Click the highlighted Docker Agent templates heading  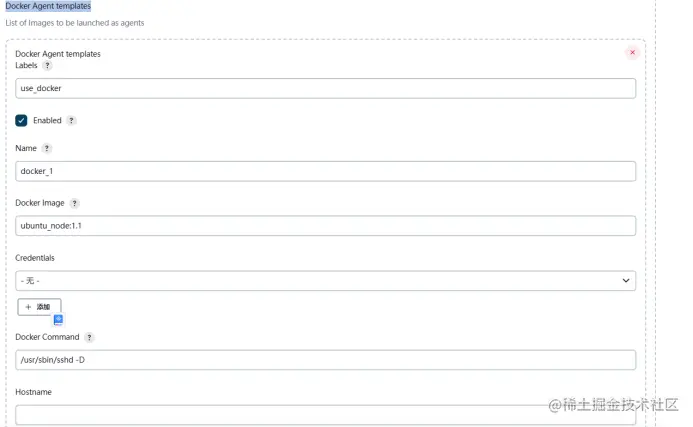(48, 6)
